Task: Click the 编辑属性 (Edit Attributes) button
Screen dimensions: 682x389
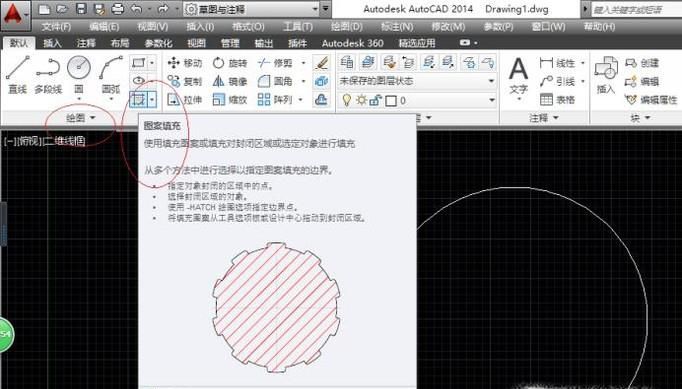Action: point(651,100)
